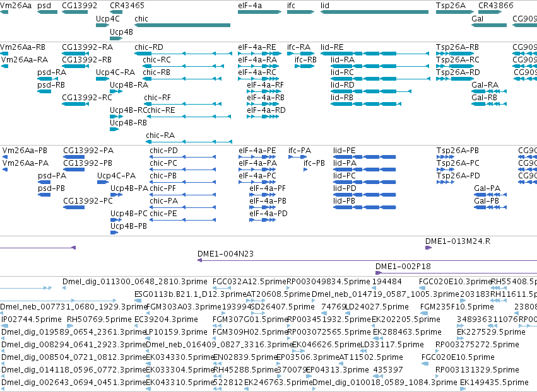Open protein chic-PD label
The width and height of the screenshot is (537, 392).
point(163,151)
